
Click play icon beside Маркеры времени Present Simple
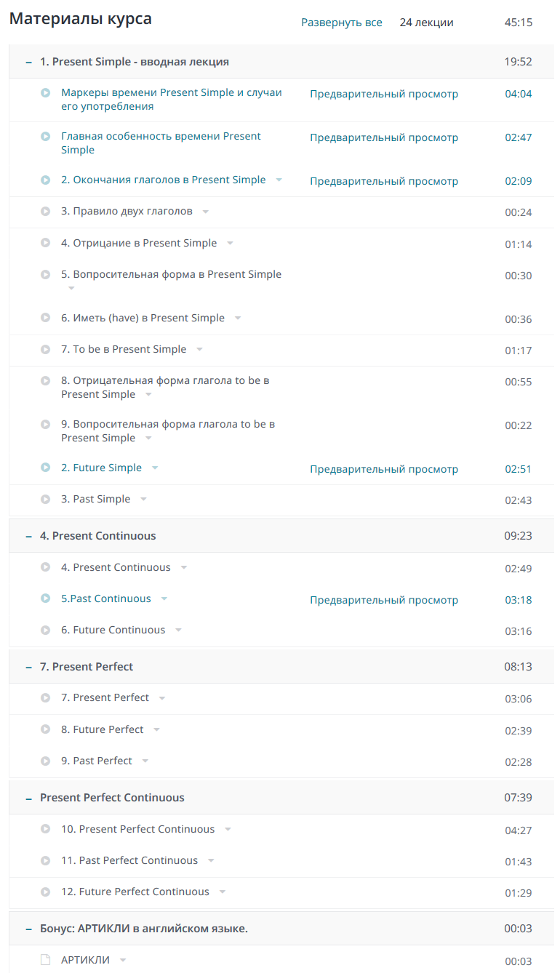click(x=46, y=93)
